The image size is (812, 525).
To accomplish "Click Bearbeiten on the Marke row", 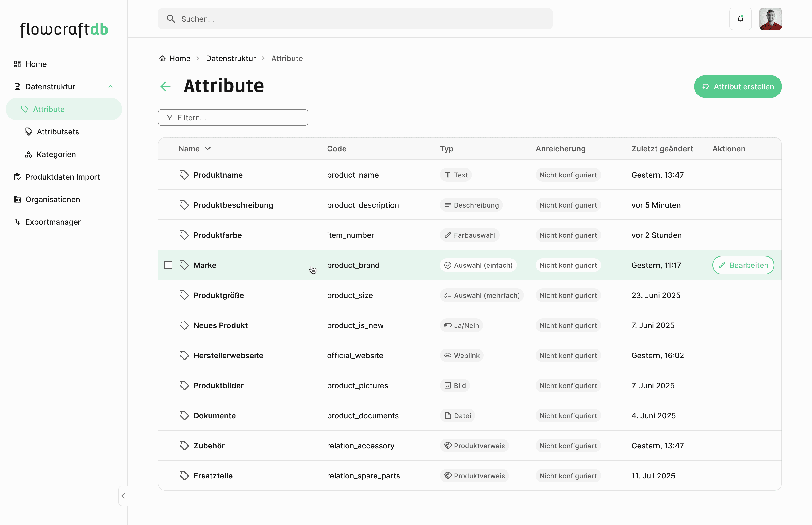I will point(743,265).
